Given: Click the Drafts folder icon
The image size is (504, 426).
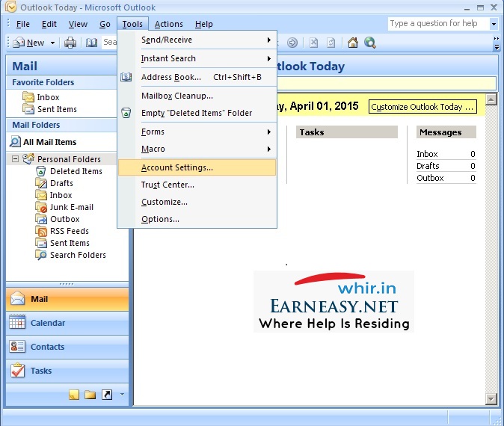Looking at the screenshot, I should pos(41,183).
